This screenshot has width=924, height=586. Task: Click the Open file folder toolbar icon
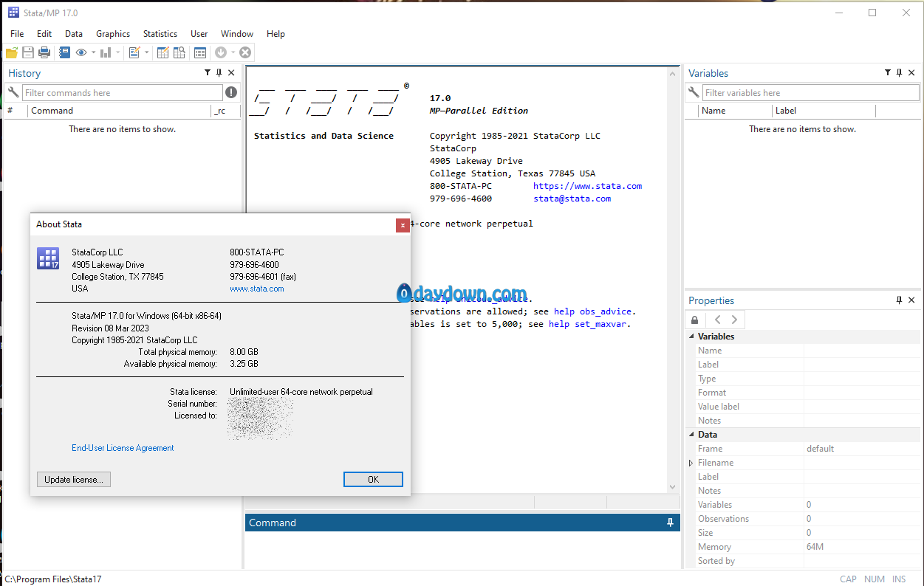(x=12, y=52)
